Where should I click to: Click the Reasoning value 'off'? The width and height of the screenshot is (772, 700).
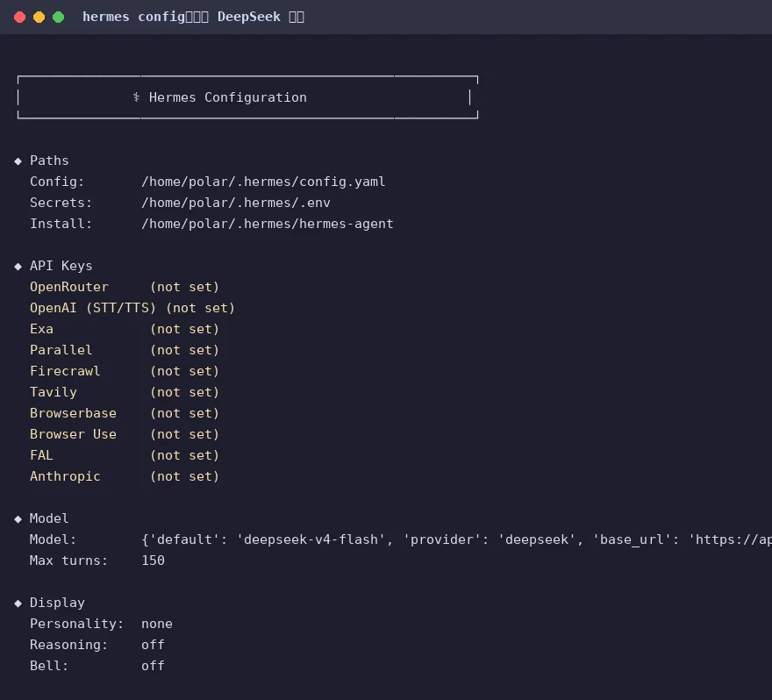pos(154,645)
